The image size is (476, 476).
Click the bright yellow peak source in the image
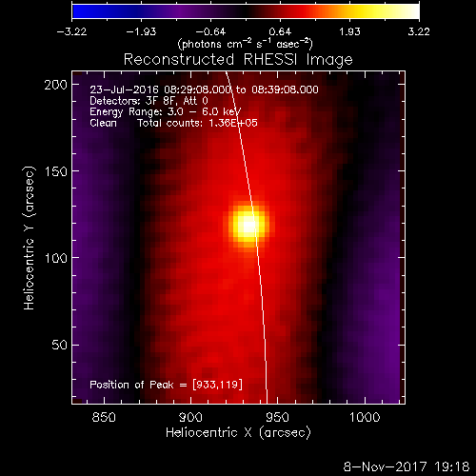(248, 226)
